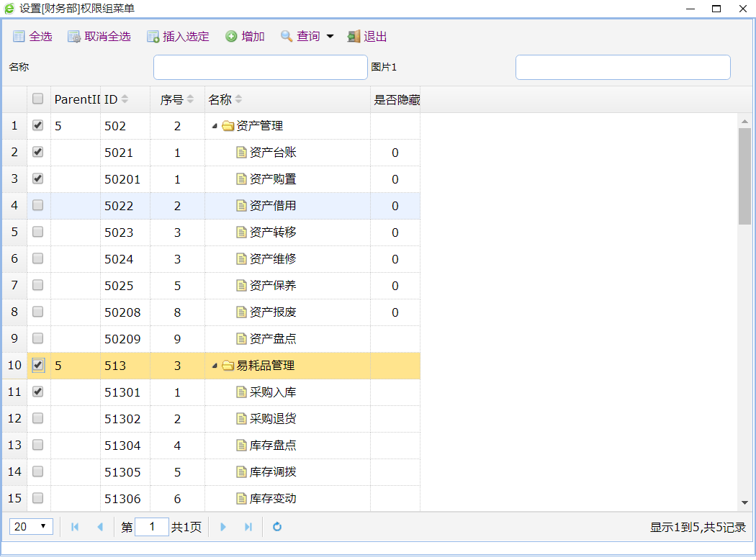
Task: Go to last page using pager icon
Action: tap(248, 527)
